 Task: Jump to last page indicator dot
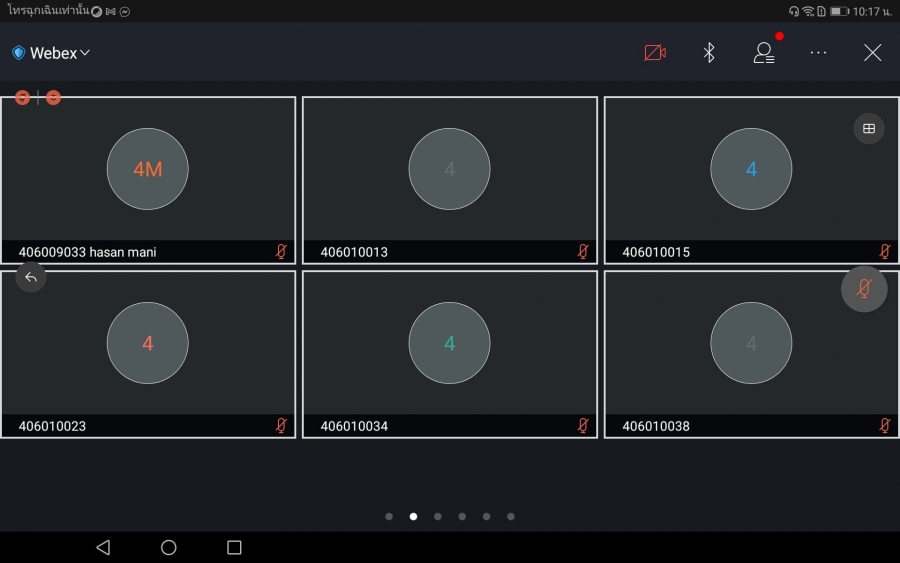[x=511, y=517]
